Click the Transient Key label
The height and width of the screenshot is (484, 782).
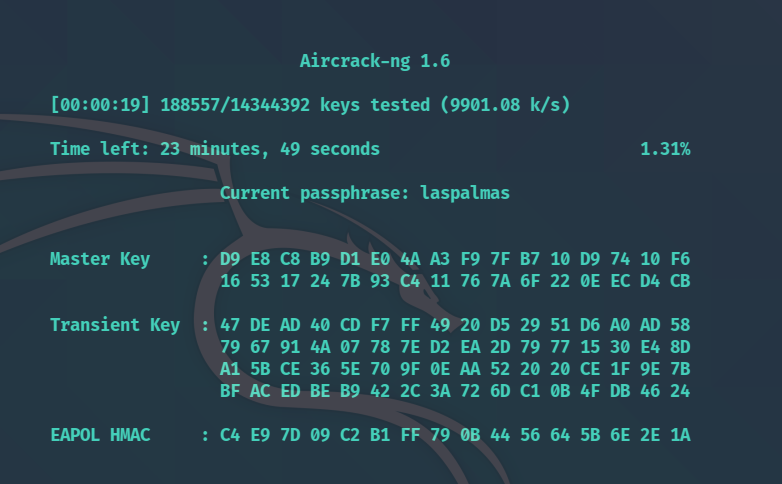click(115, 325)
